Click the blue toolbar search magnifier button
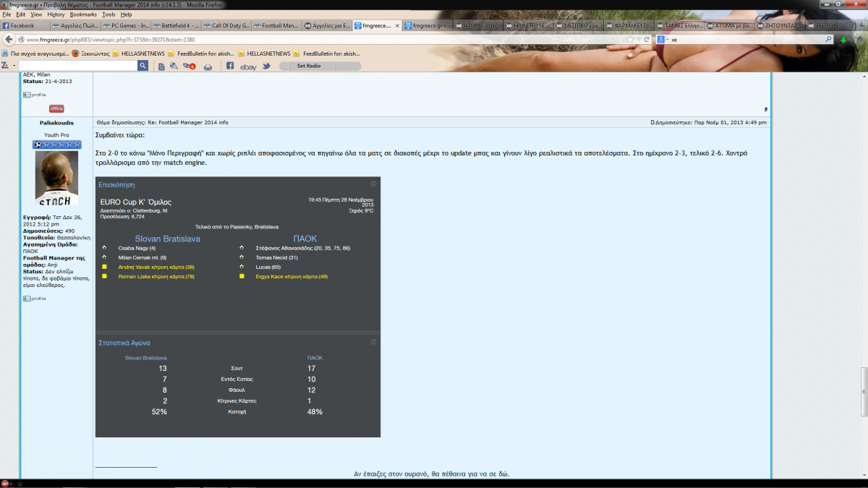 (142, 66)
